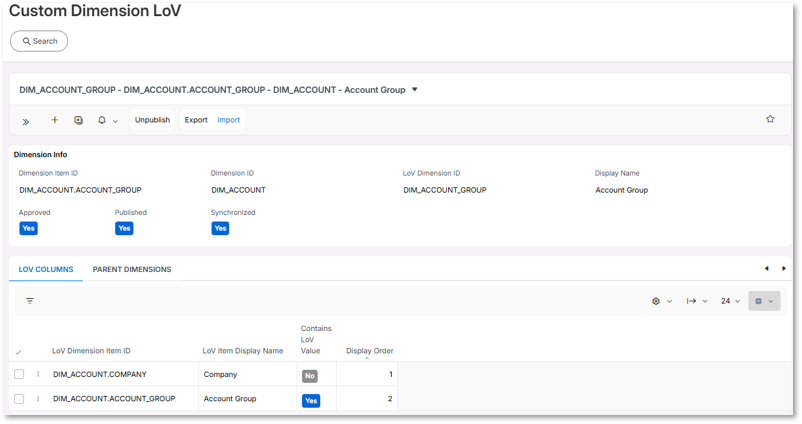This screenshot has height=424, width=802.
Task: Click the record title DIM_ACCOUNT_GROUP header text
Action: [212, 90]
